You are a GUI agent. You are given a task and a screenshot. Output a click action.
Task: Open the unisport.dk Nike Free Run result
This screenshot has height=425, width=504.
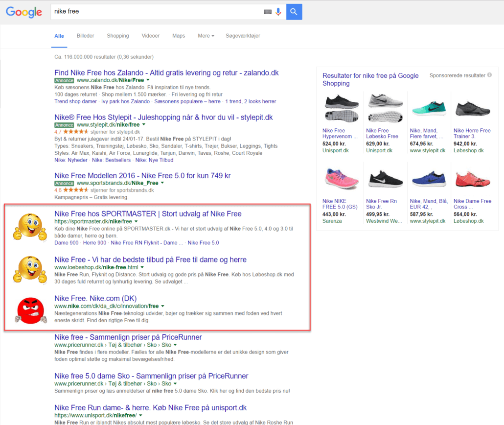click(x=150, y=408)
